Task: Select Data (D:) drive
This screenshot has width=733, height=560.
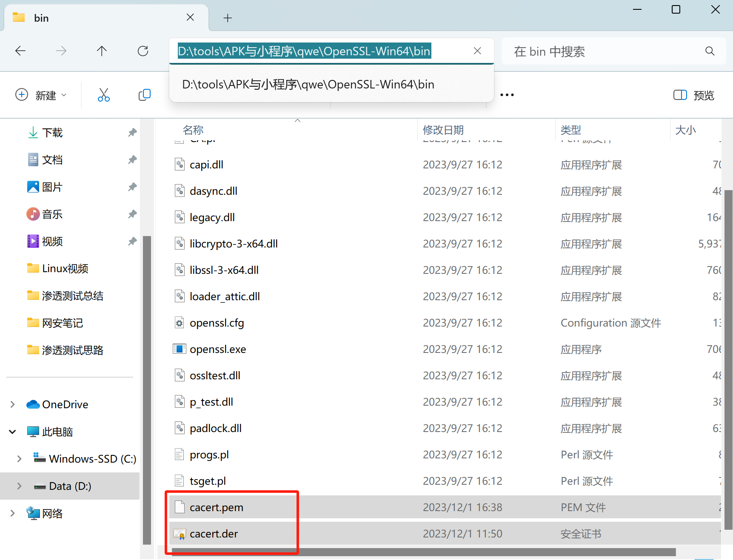Action: (x=63, y=486)
